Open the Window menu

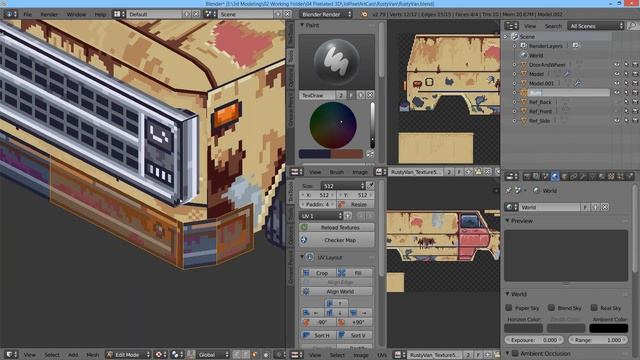pos(76,14)
